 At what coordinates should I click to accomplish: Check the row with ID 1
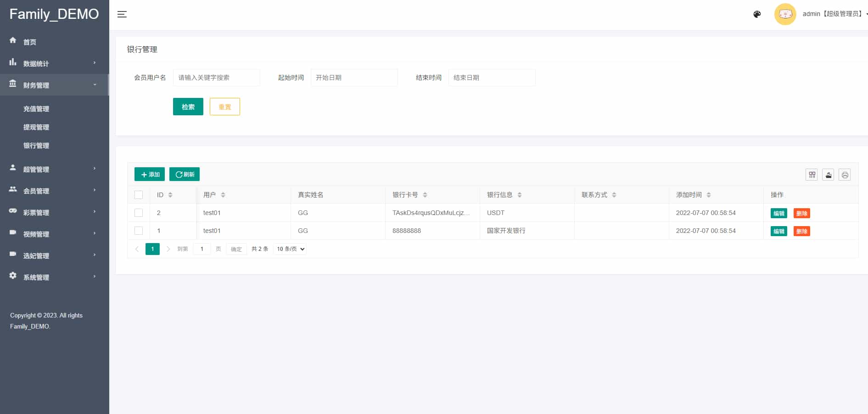[139, 231]
